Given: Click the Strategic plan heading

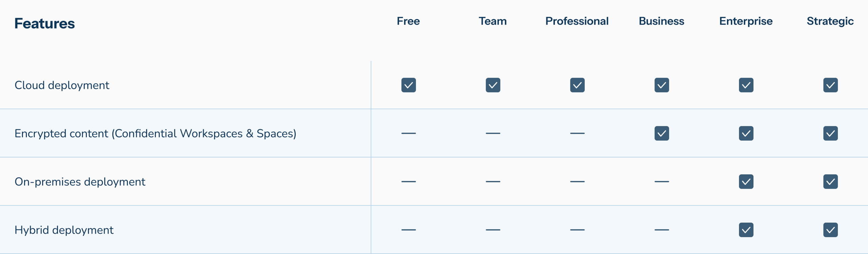Looking at the screenshot, I should [830, 21].
